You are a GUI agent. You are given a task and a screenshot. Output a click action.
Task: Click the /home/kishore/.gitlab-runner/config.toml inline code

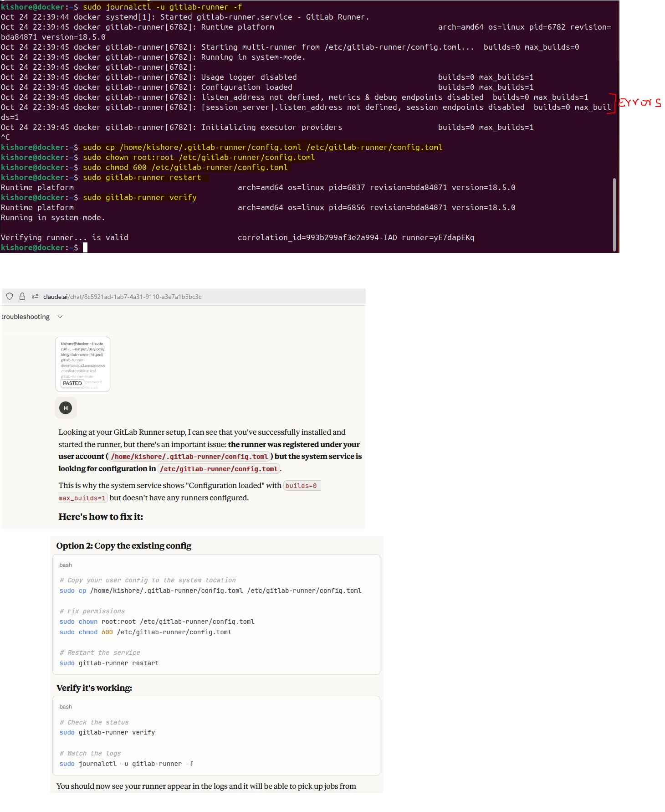tap(189, 457)
